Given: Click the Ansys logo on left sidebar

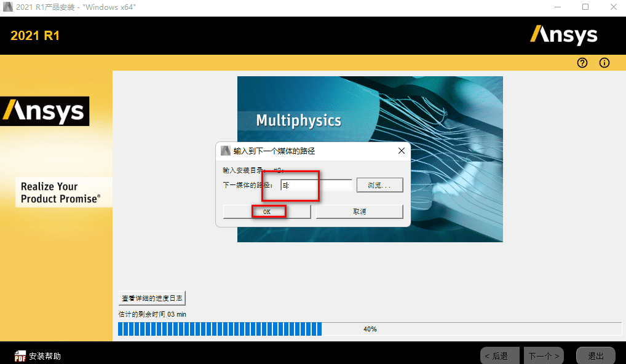Looking at the screenshot, I should click(x=44, y=111).
